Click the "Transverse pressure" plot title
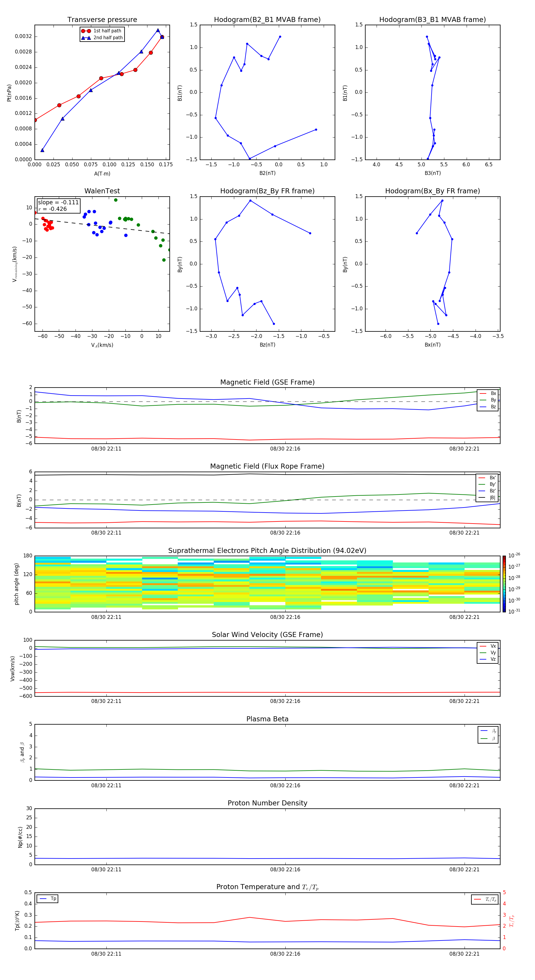 point(102,20)
